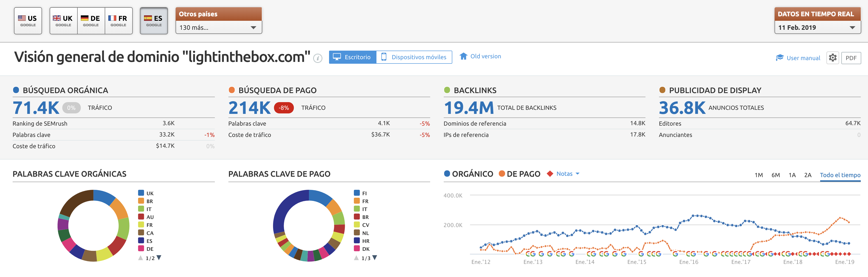Viewport: 868px width, 277px height.
Task: Click the paid Palabras clave value 4.1K
Action: click(384, 124)
